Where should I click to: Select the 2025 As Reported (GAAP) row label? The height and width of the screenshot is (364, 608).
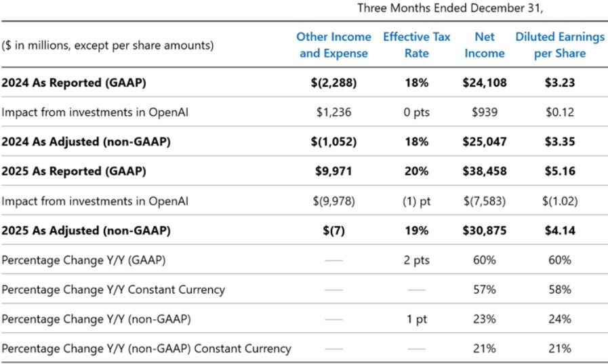pyautogui.click(x=73, y=171)
